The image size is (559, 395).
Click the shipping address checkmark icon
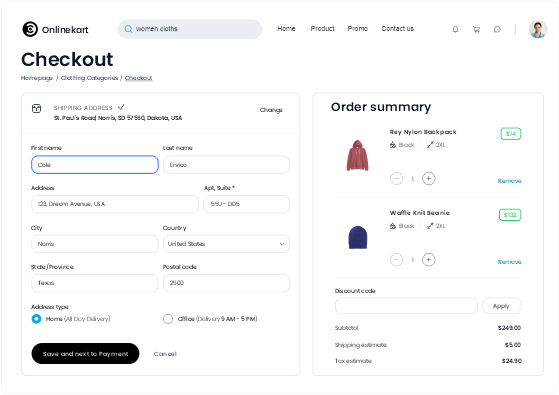point(121,107)
